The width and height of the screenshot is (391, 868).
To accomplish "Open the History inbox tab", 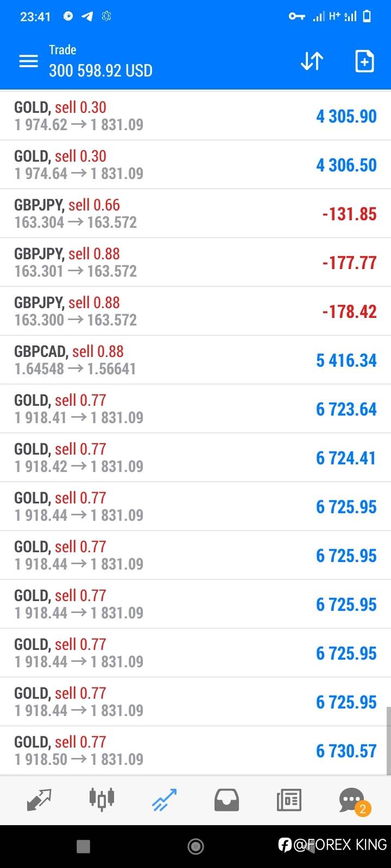I will pos(226,800).
